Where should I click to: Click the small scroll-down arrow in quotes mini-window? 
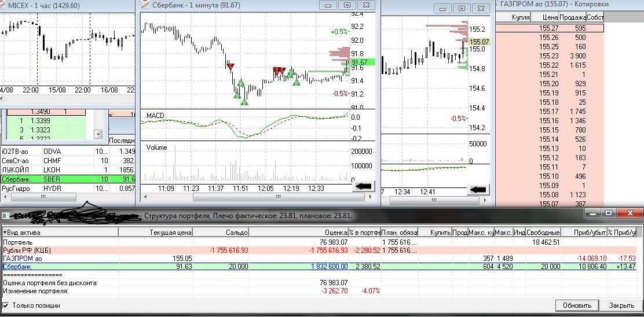click(x=98, y=134)
